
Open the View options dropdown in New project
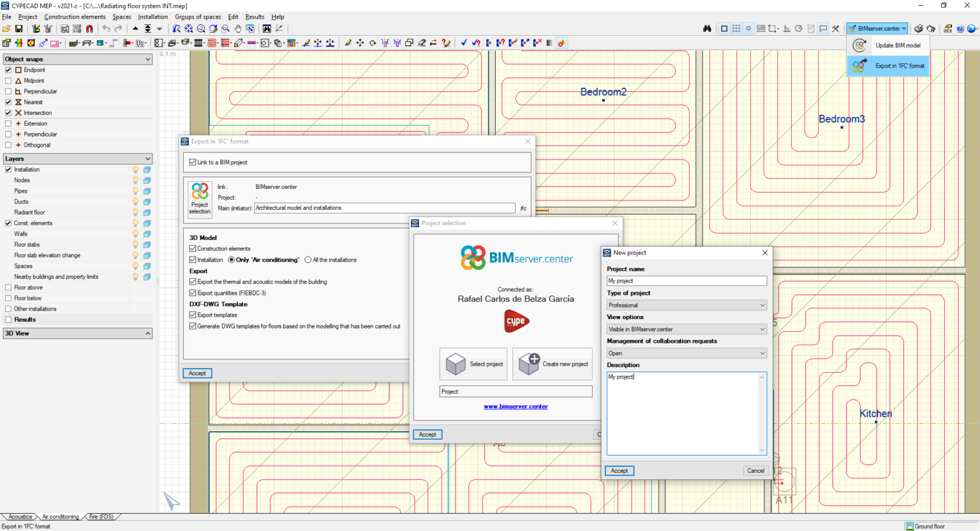[x=687, y=329]
